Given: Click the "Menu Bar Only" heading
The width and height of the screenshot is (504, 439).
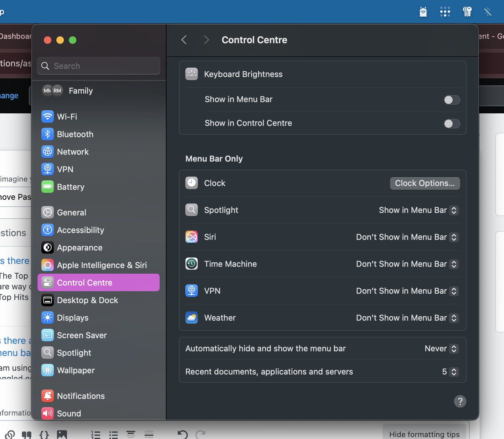Looking at the screenshot, I should [x=214, y=159].
